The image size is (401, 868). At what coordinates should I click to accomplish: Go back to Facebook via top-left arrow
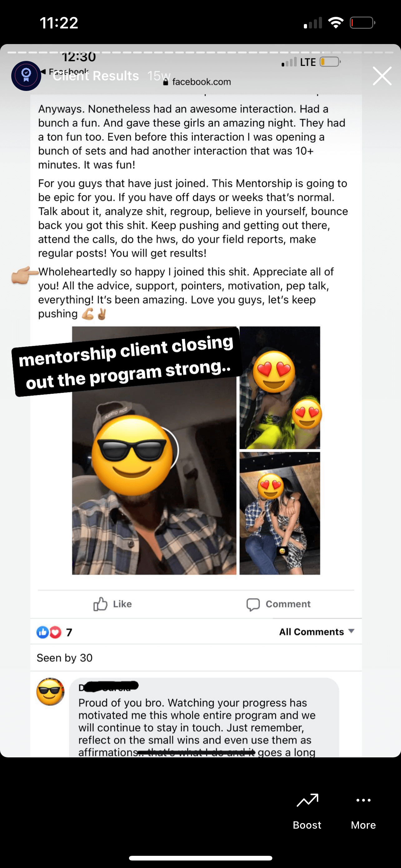[x=43, y=72]
